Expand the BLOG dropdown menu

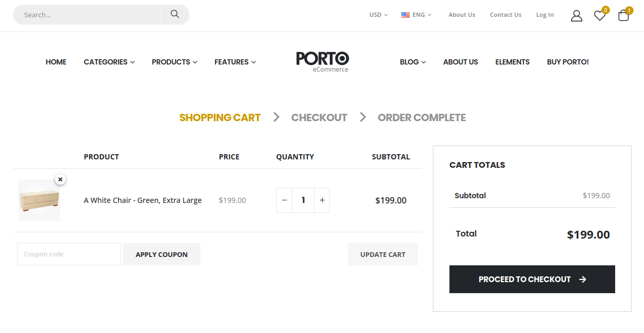tap(412, 62)
